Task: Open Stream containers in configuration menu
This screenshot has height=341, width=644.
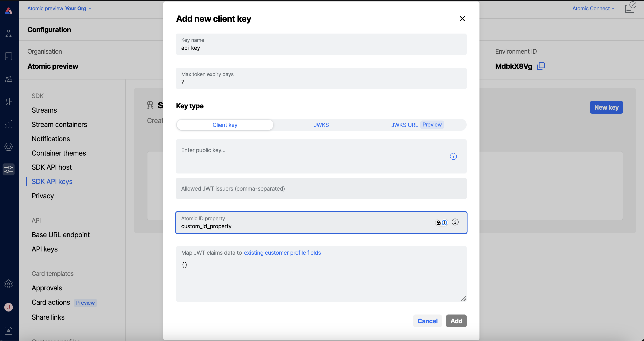Action: [59, 125]
